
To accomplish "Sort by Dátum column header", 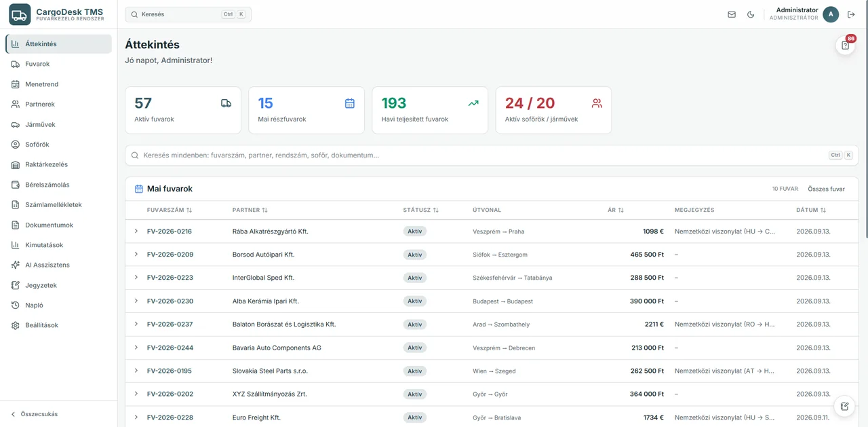I will point(811,210).
